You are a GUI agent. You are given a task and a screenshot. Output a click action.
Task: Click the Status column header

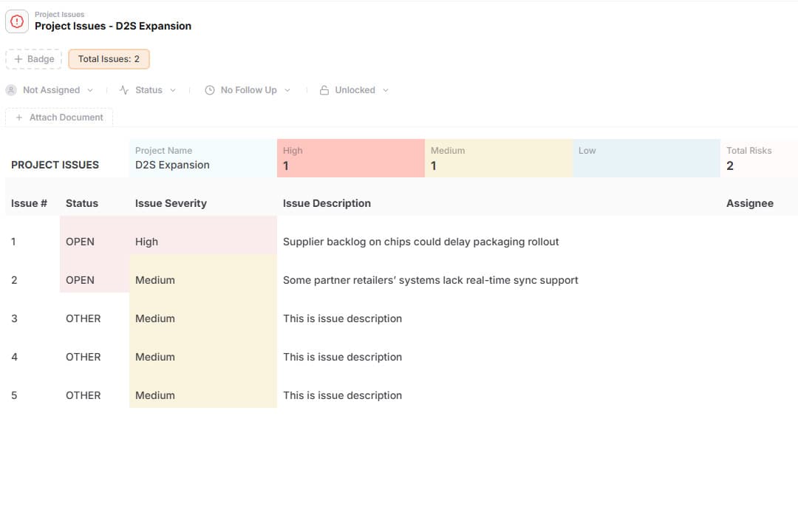click(x=82, y=203)
